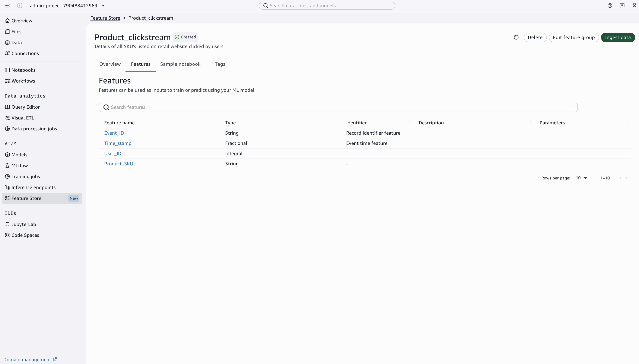Screen dimensions: 639x364
Task: Click the Identifier column header
Action: tap(356, 123)
